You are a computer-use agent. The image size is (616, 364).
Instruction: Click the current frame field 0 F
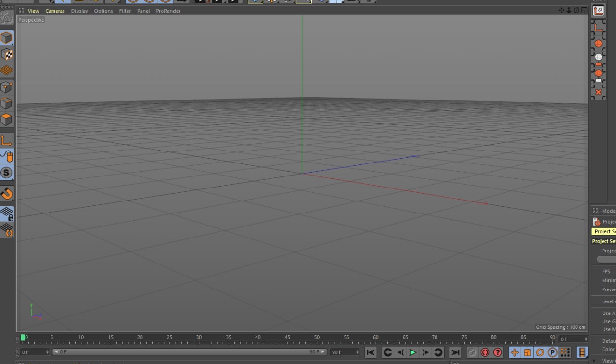pyautogui.click(x=35, y=352)
